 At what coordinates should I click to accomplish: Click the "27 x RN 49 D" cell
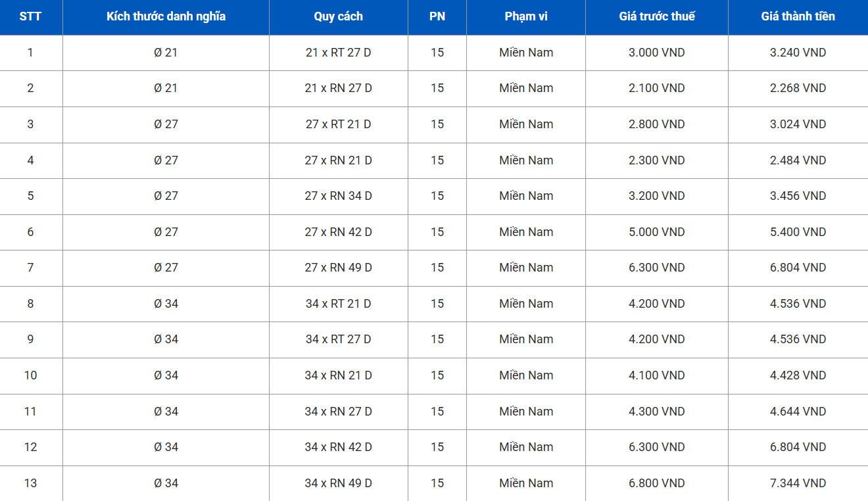(x=338, y=268)
